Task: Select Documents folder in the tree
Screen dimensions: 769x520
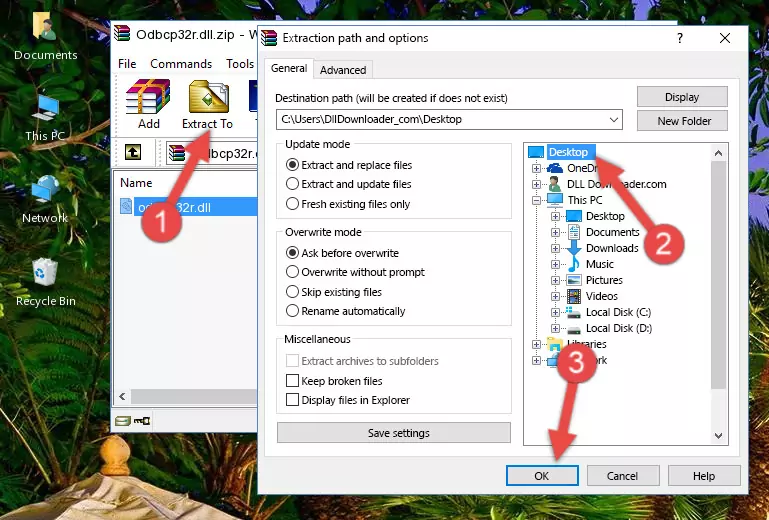Action: pos(613,232)
